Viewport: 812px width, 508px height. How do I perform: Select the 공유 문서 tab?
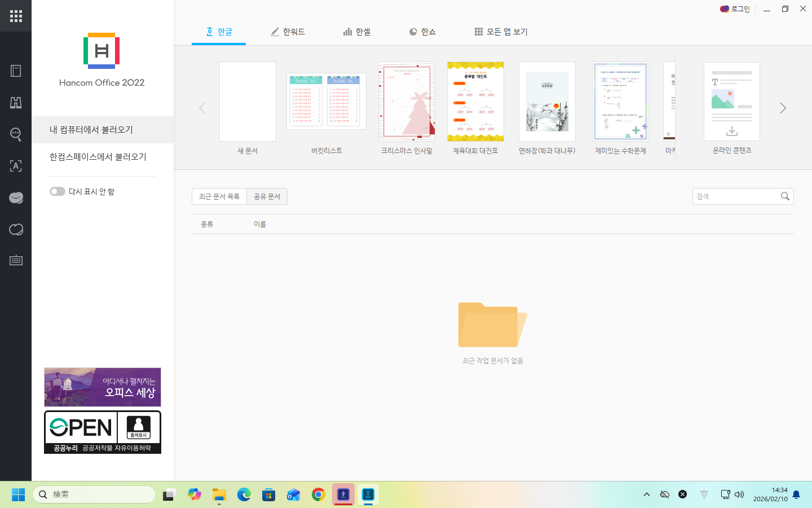pyautogui.click(x=267, y=196)
